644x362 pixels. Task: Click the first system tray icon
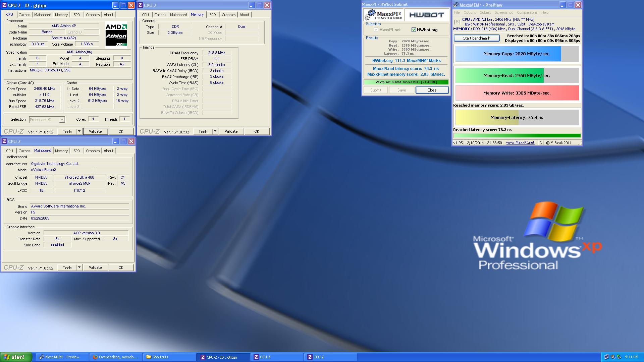click(606, 357)
